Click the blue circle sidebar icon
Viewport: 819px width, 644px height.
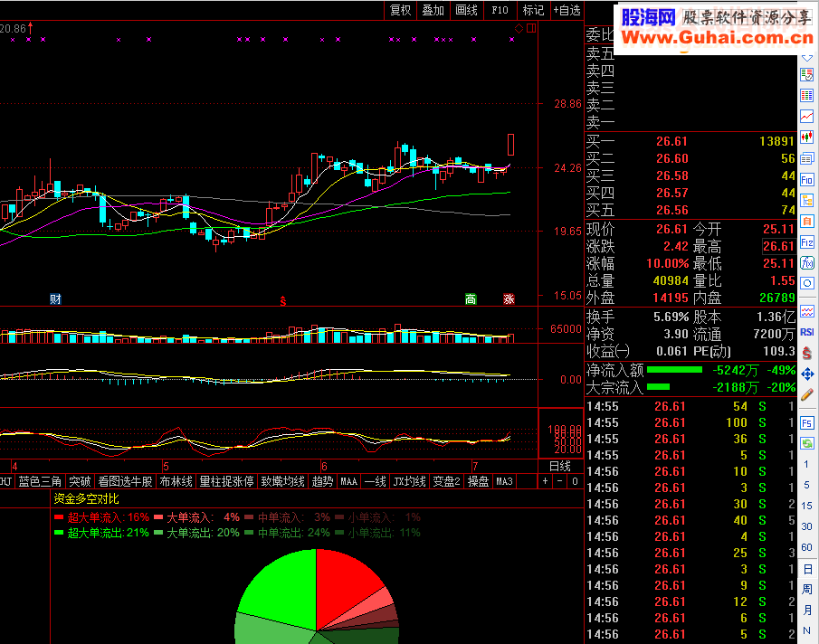coord(807,283)
